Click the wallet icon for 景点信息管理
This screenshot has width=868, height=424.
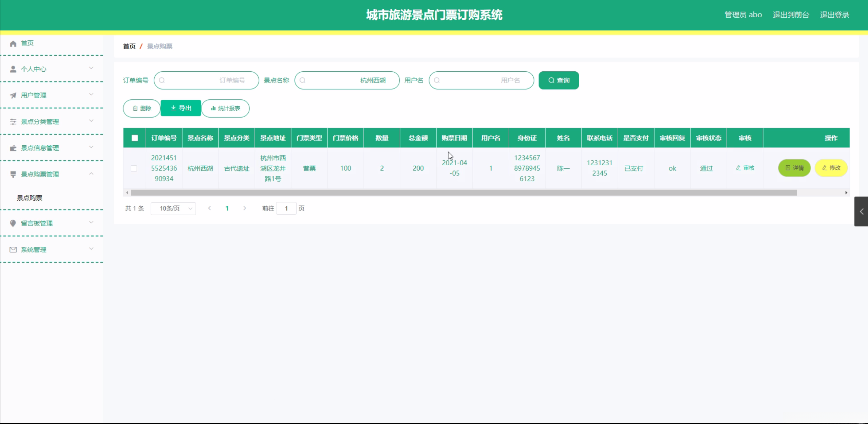tap(13, 148)
